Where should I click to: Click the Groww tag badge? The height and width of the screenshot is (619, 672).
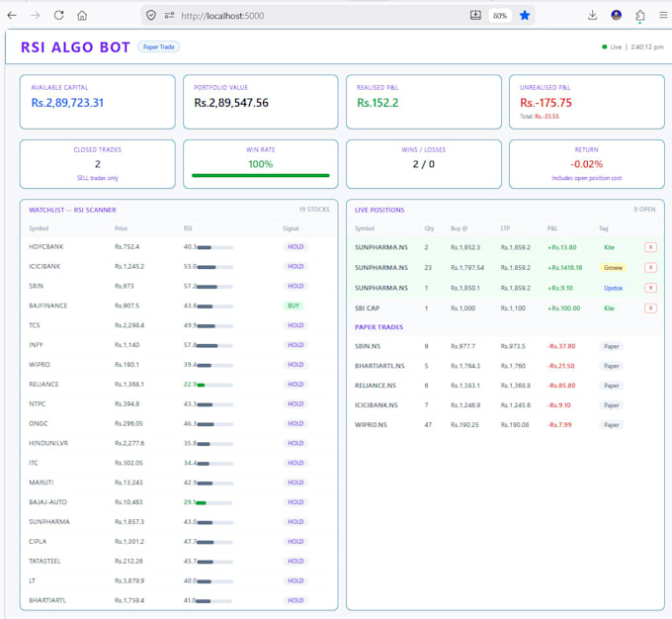[x=613, y=268]
